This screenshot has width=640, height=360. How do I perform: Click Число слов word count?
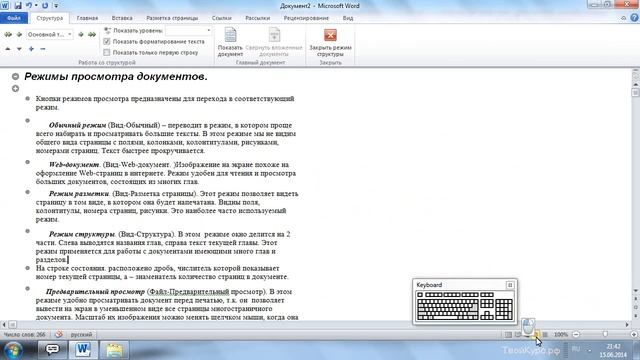[24, 335]
